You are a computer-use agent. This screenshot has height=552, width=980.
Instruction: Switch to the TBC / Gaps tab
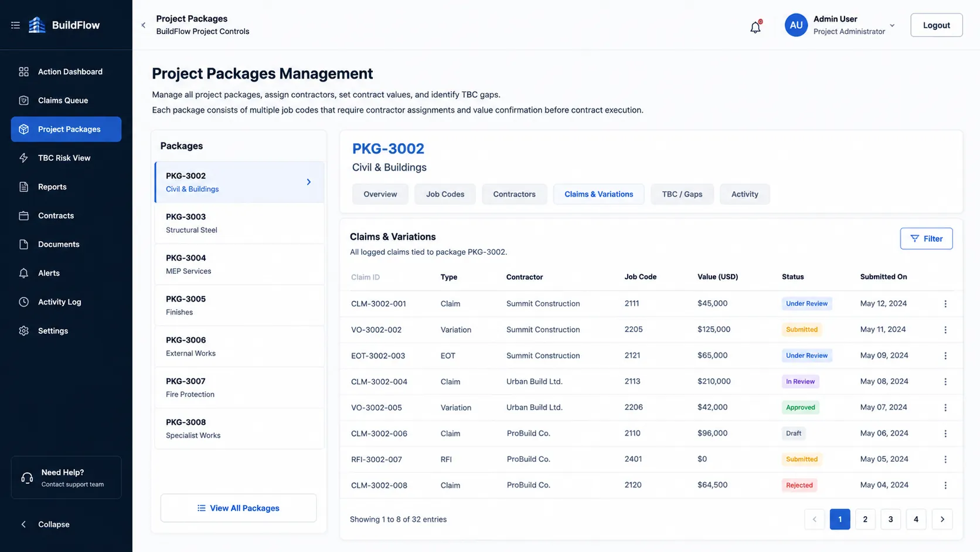(682, 194)
